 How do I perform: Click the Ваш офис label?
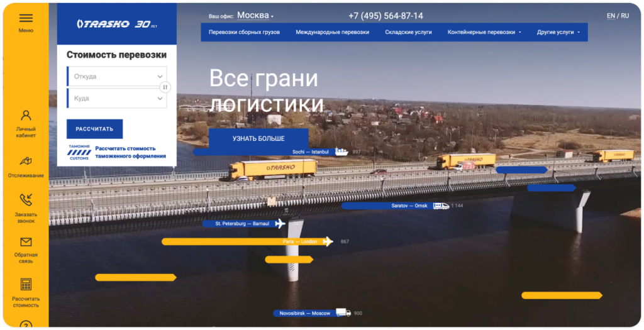click(221, 16)
